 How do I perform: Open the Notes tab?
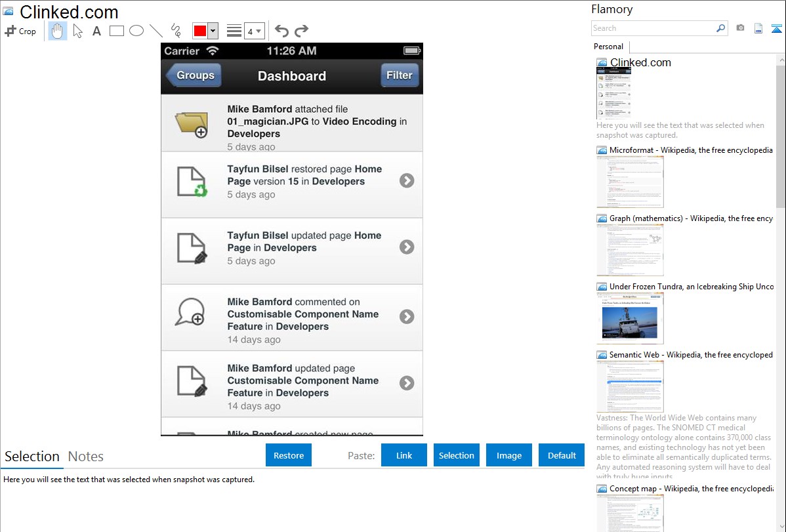(86, 457)
